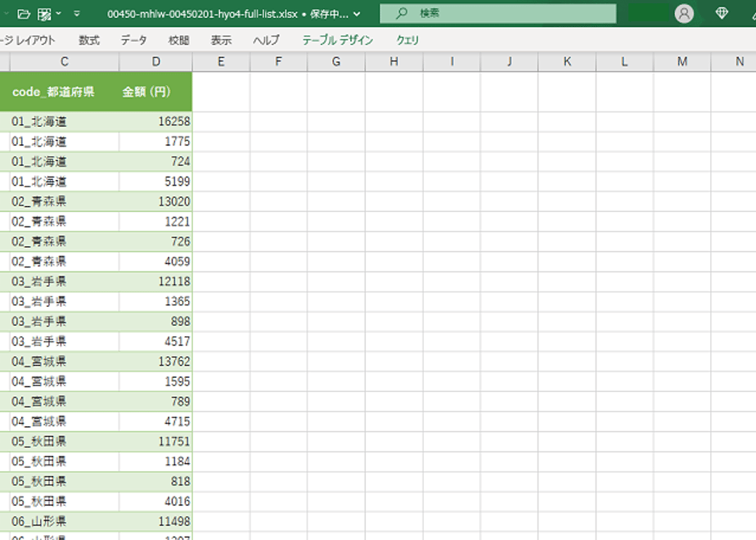The width and height of the screenshot is (756, 540).
Task: Select column E header
Action: [x=221, y=61]
